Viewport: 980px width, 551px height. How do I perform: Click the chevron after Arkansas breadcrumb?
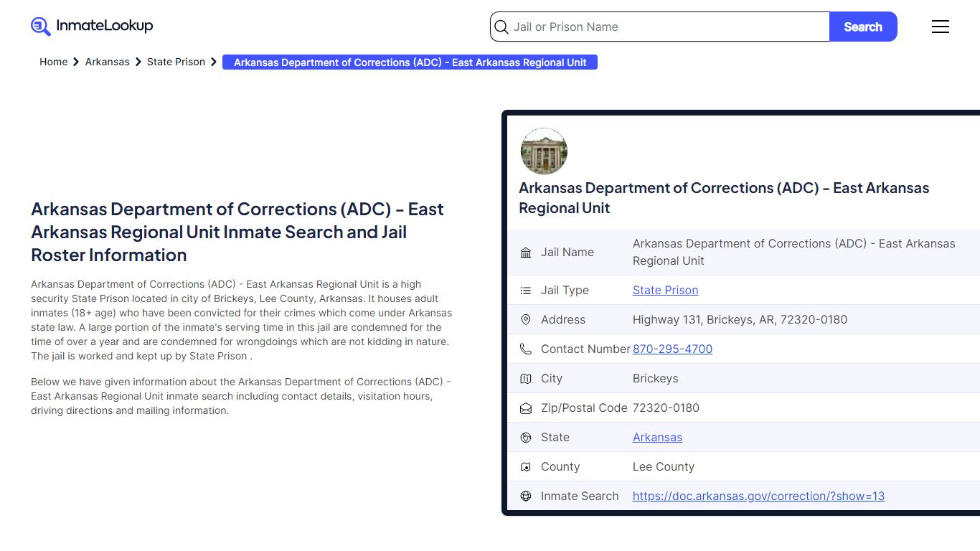pyautogui.click(x=138, y=62)
